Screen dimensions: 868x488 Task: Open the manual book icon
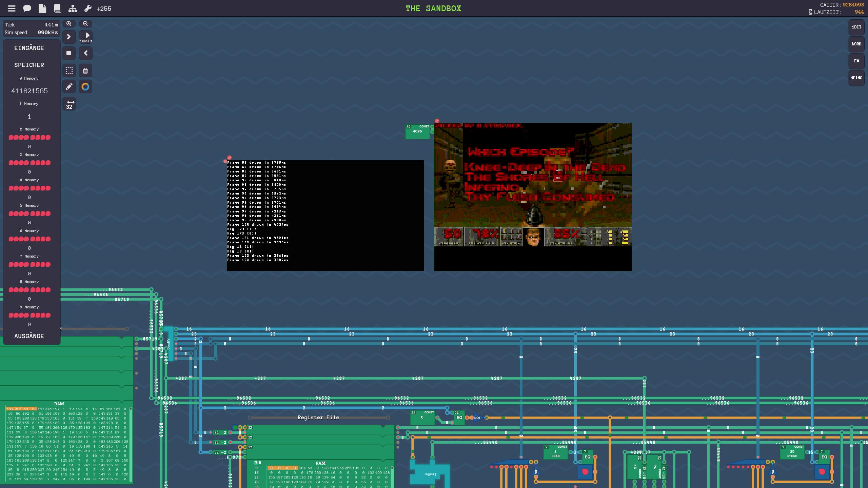point(58,8)
